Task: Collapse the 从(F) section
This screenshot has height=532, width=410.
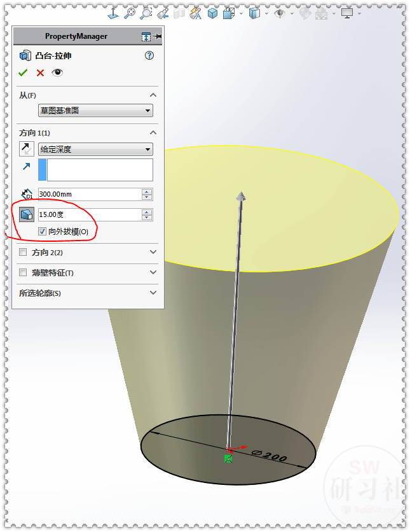Action: click(153, 95)
